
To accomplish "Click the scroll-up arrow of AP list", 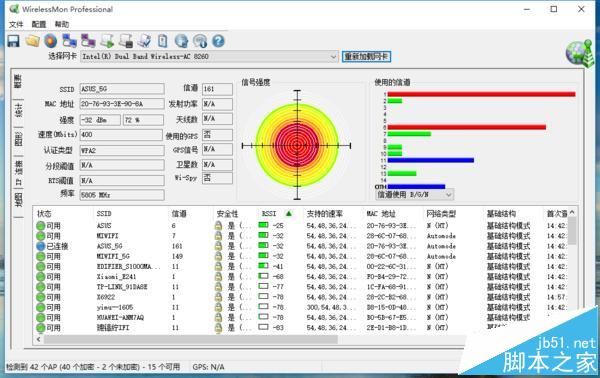I will click(572, 212).
